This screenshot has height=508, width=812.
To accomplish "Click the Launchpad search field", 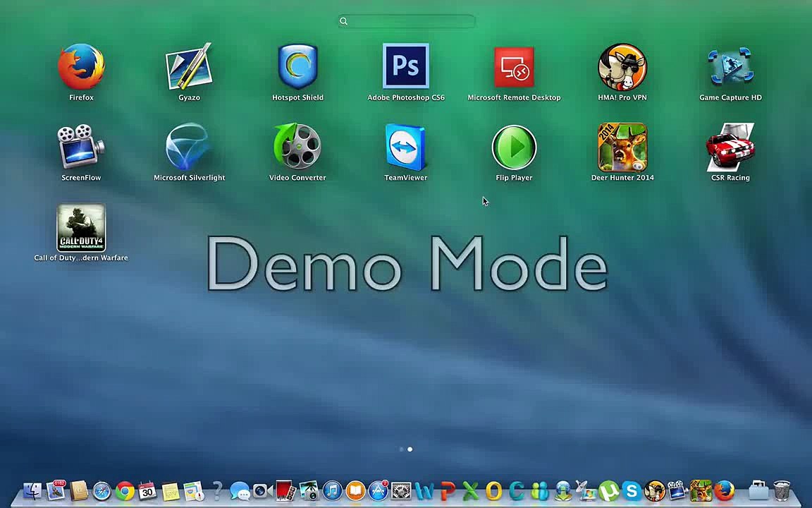I will pos(407,21).
